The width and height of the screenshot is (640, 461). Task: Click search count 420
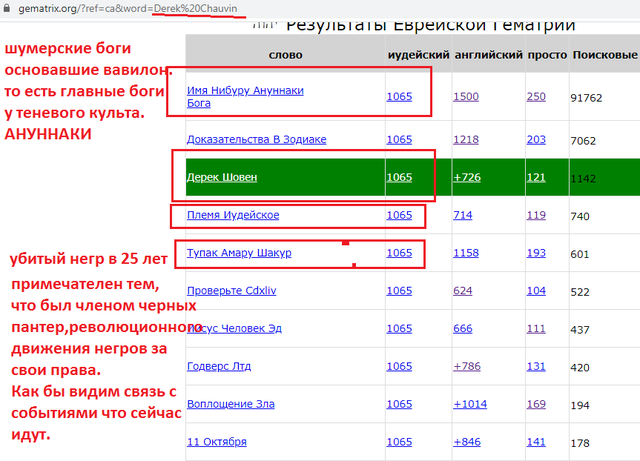(580, 367)
